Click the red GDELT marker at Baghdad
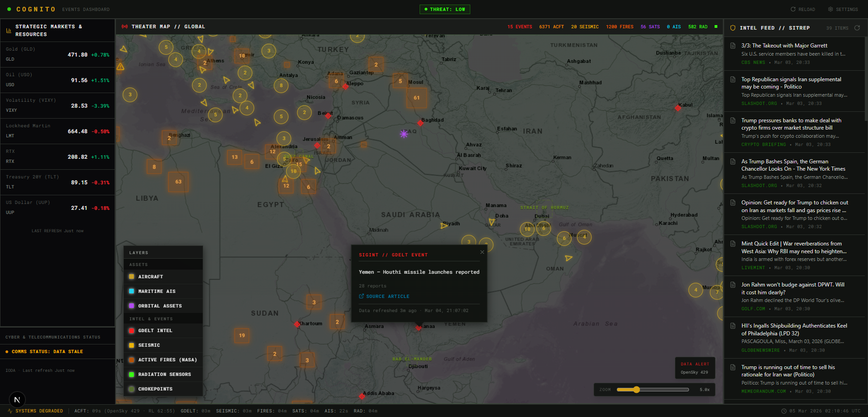Viewport: 868px width, 417px height. point(420,123)
